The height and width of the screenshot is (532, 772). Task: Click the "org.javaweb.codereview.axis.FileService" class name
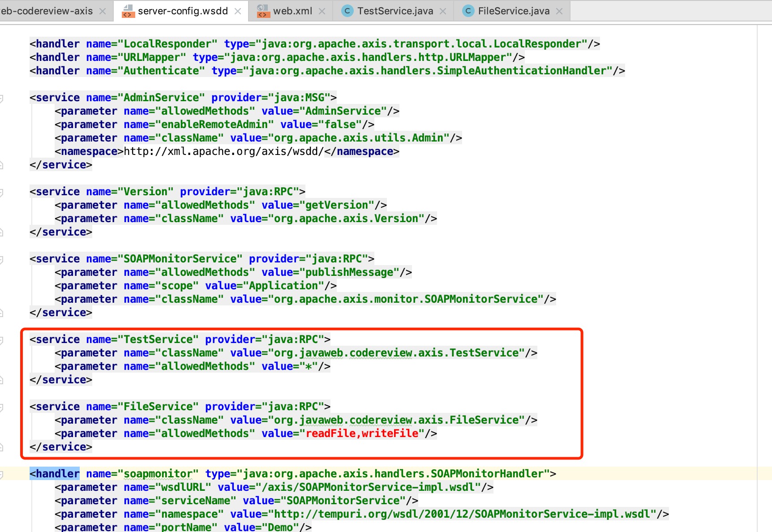pos(396,420)
